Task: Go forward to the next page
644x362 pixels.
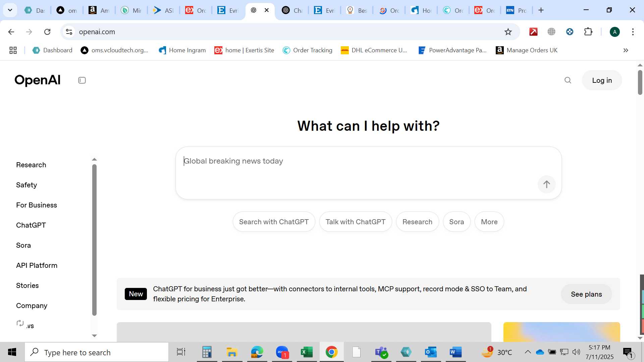Action: point(29,32)
